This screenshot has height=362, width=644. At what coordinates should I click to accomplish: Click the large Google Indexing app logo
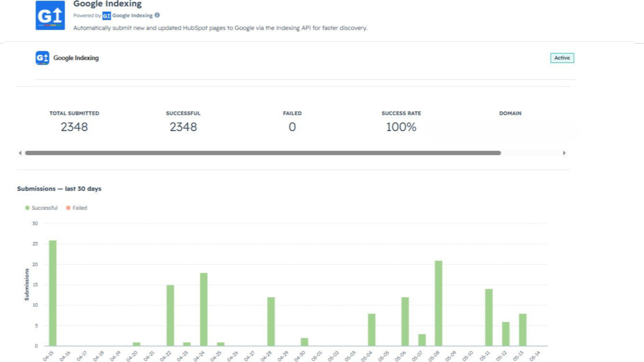(50, 15)
